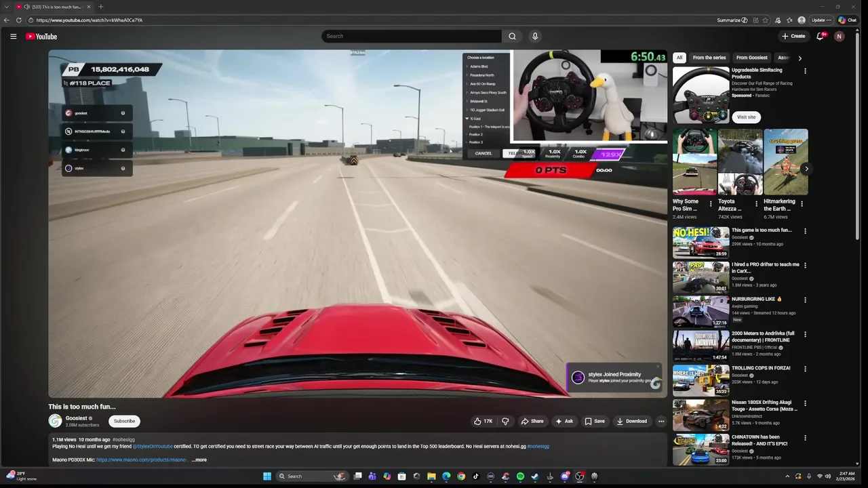Like the video (17K)
This screenshot has height=488, width=868.
[x=483, y=421]
